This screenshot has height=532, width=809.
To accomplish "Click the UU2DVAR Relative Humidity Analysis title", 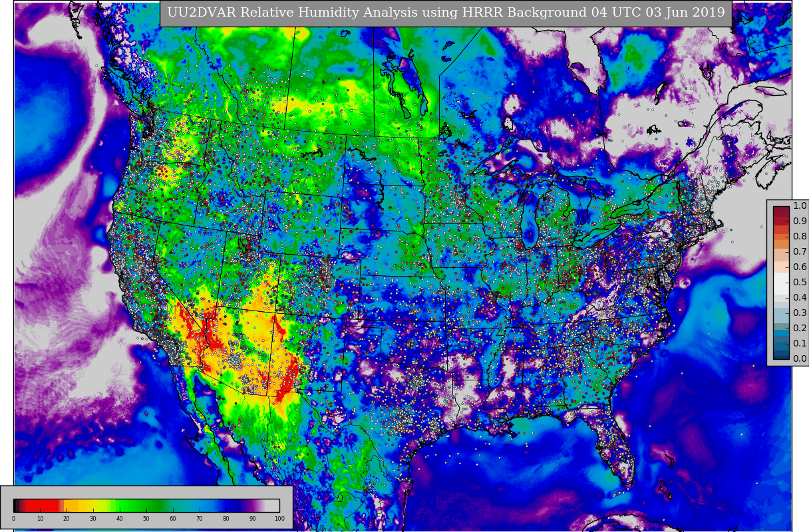I will [x=446, y=13].
